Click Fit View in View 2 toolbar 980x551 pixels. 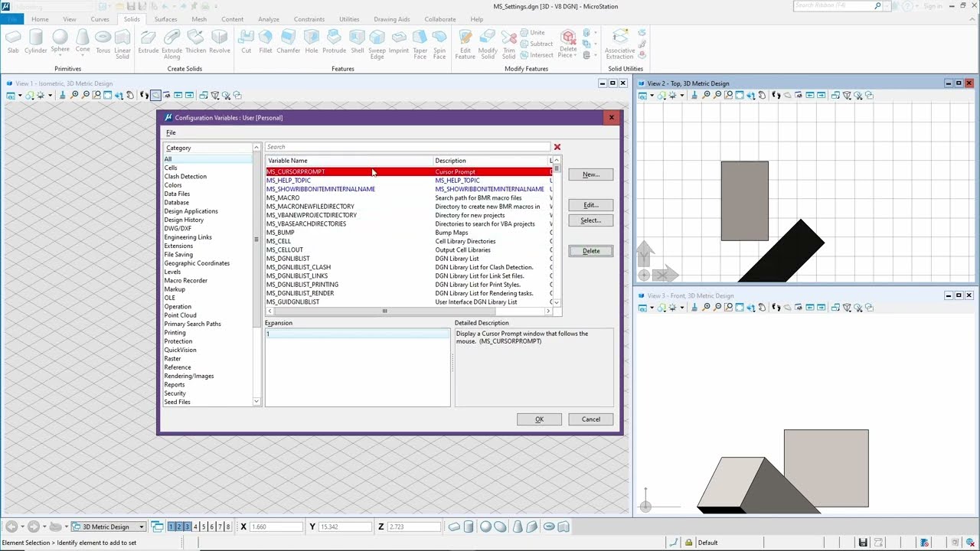coord(740,96)
